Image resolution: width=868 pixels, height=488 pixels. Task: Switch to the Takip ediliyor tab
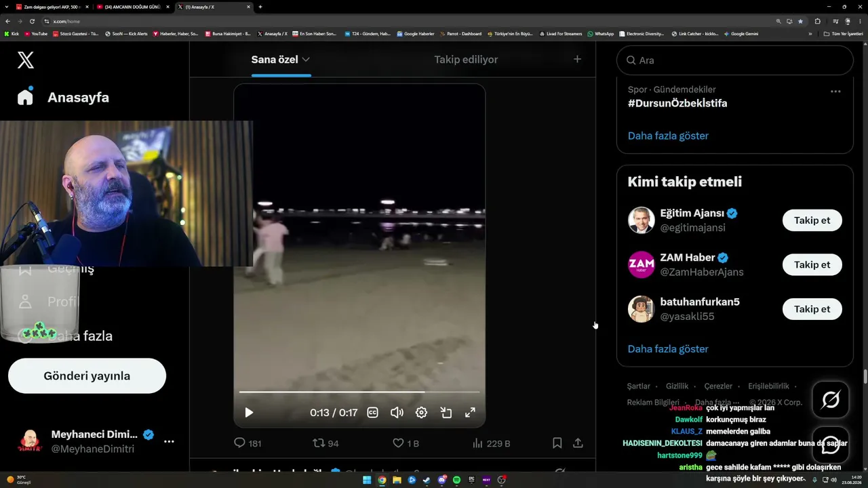466,60
